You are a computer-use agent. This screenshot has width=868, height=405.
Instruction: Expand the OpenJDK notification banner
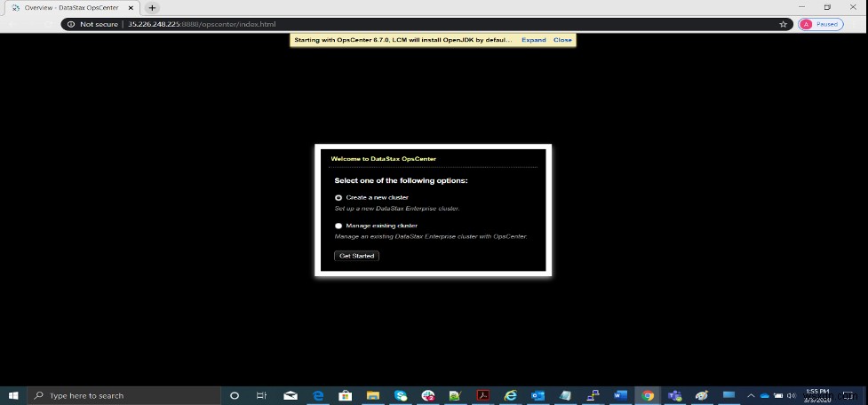click(x=534, y=40)
